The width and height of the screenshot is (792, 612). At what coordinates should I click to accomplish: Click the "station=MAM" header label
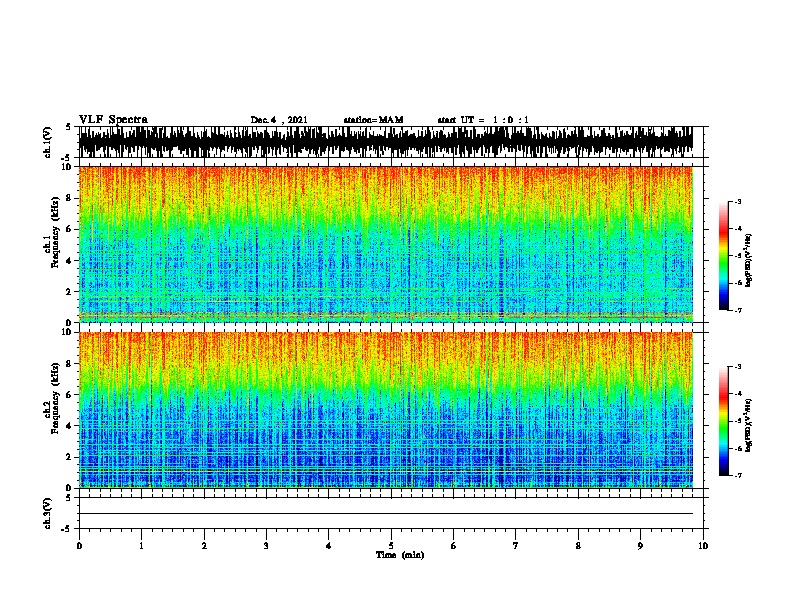click(x=373, y=120)
